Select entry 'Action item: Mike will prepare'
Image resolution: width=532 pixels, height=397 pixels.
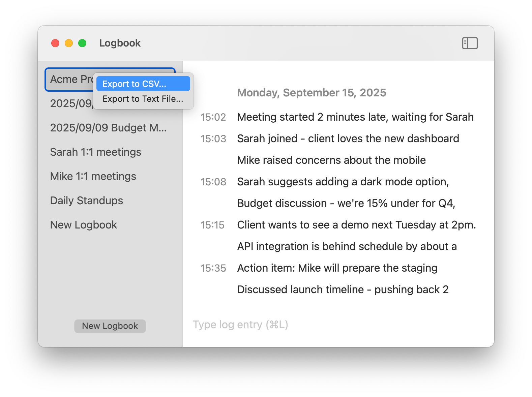coord(337,268)
